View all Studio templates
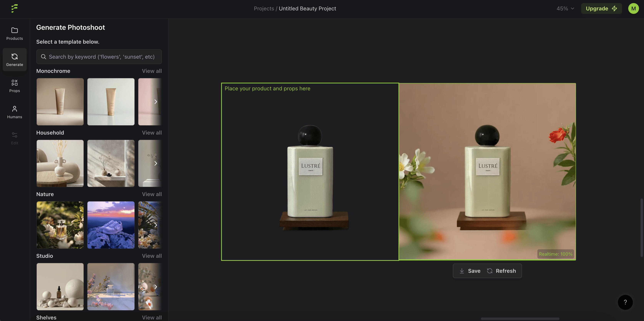The image size is (644, 321). (x=152, y=256)
